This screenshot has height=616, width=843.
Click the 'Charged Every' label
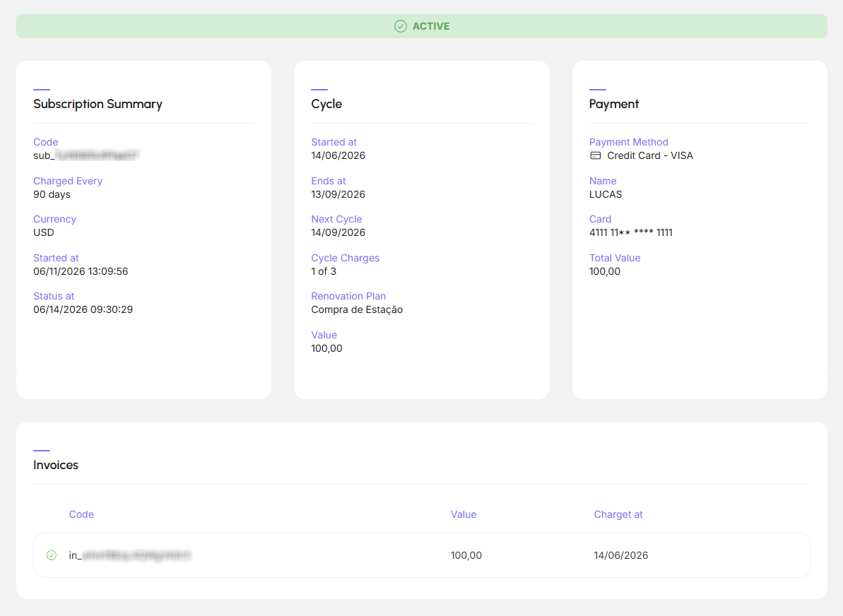[68, 181]
